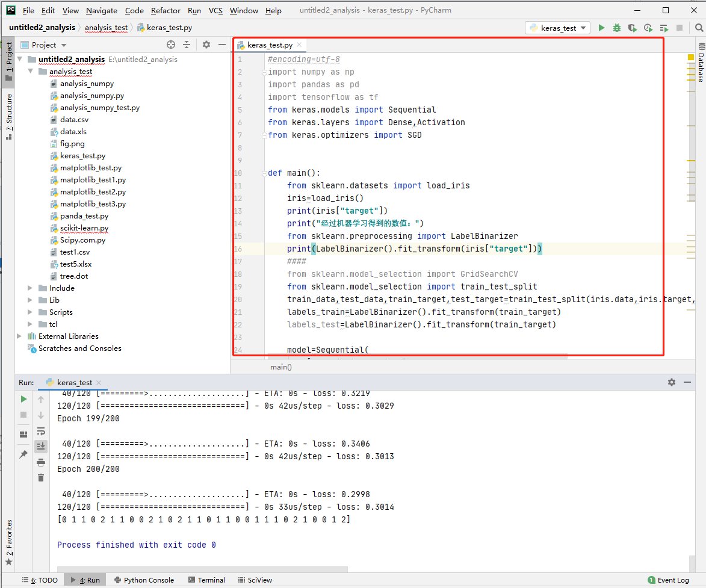This screenshot has height=588, width=706.
Task: Select tree.dot in Project tree
Action: (74, 276)
